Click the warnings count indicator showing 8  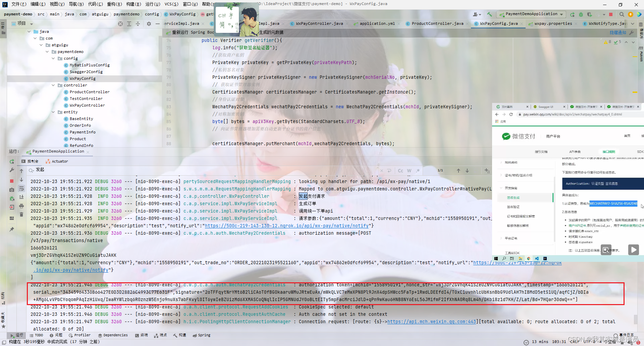pyautogui.click(x=607, y=42)
